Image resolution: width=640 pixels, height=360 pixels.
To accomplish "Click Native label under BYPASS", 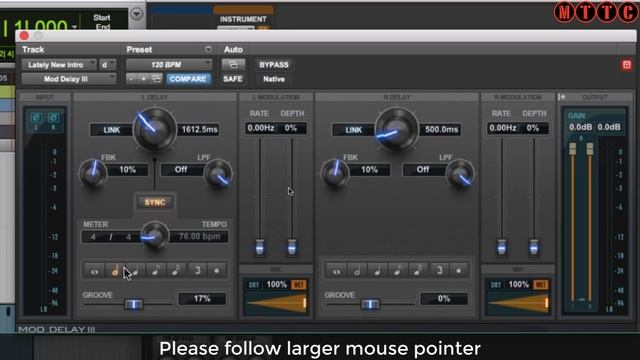I will pos(274,79).
